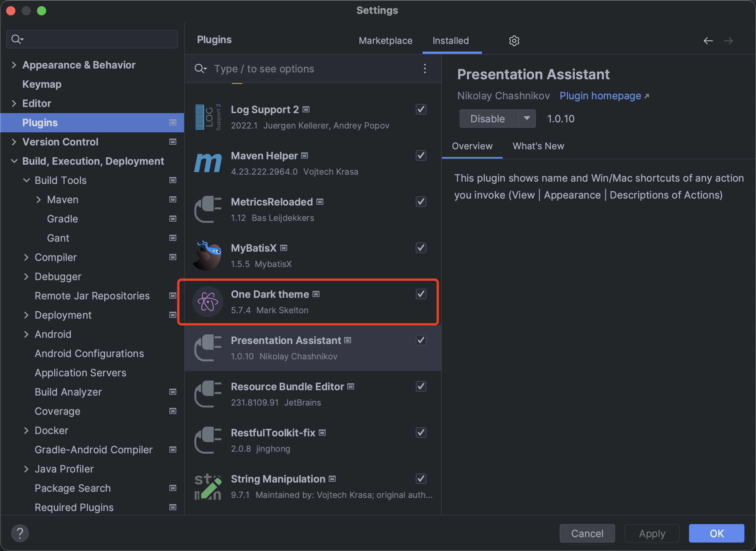Click project-level icon next to Compiler

pos(173,257)
